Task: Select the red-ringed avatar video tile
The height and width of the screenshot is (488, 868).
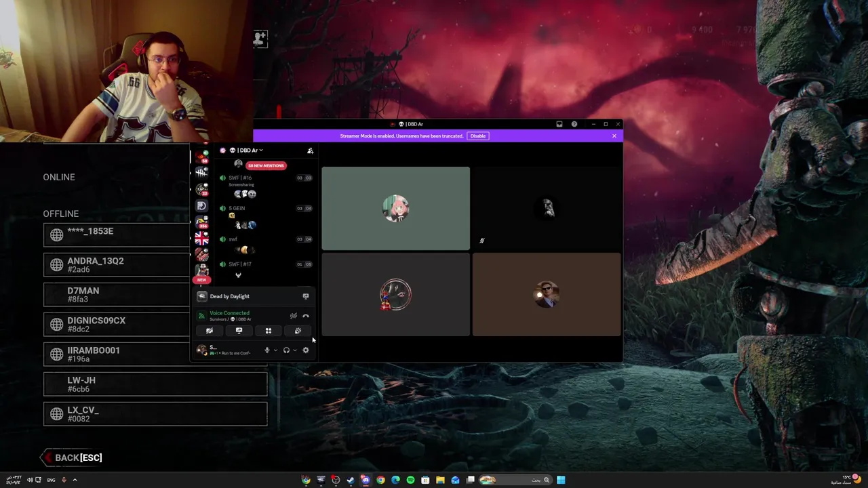Action: click(395, 295)
